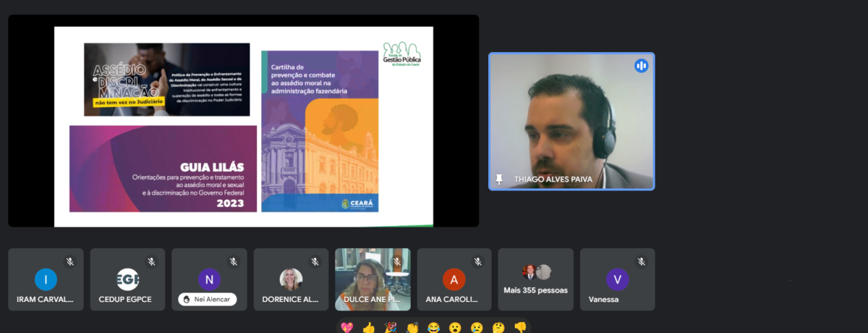Send the surprised face reaction
The image size is (868, 333).
pyautogui.click(x=455, y=327)
